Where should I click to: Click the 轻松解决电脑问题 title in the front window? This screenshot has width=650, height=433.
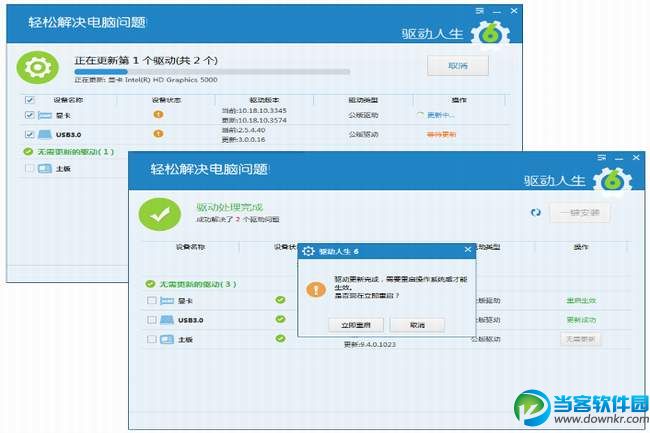coord(209,169)
